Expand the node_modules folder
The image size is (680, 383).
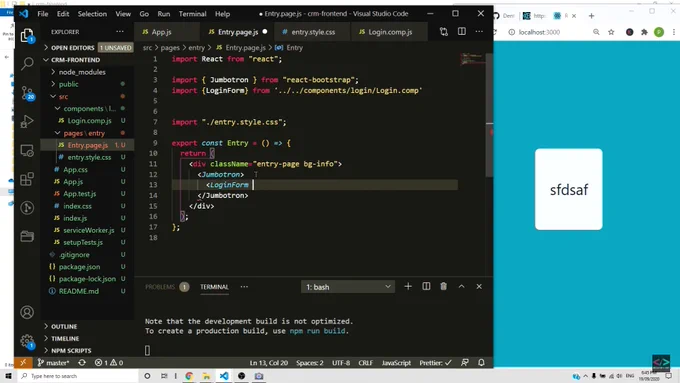[x=82, y=72]
